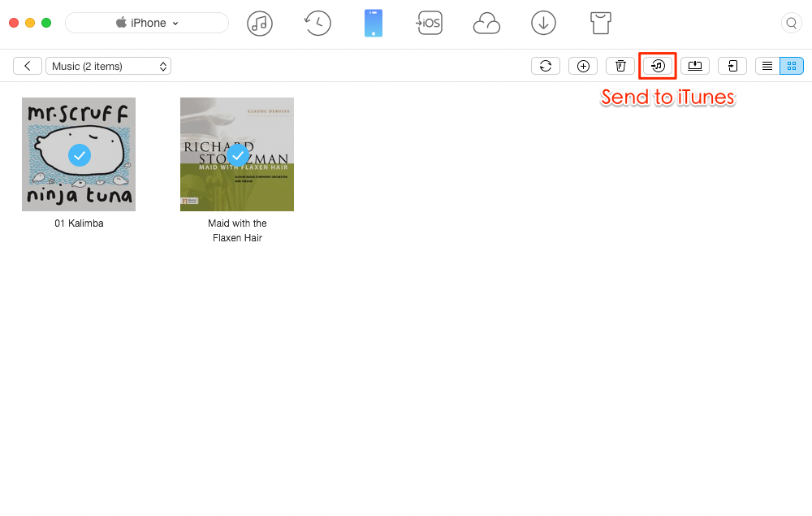The height and width of the screenshot is (516, 812).
Task: Click the Maid with the Flaxen Hair title
Action: click(237, 231)
